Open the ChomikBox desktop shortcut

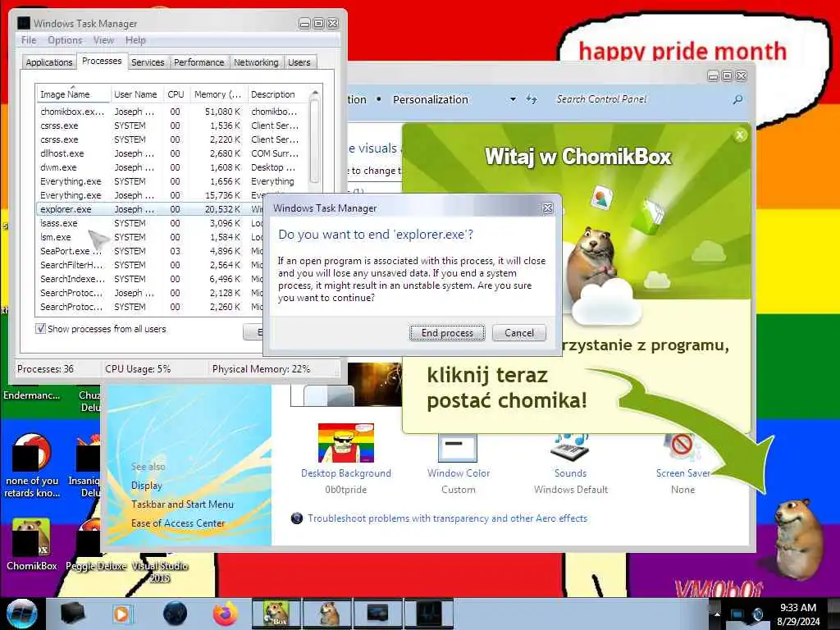(x=31, y=545)
